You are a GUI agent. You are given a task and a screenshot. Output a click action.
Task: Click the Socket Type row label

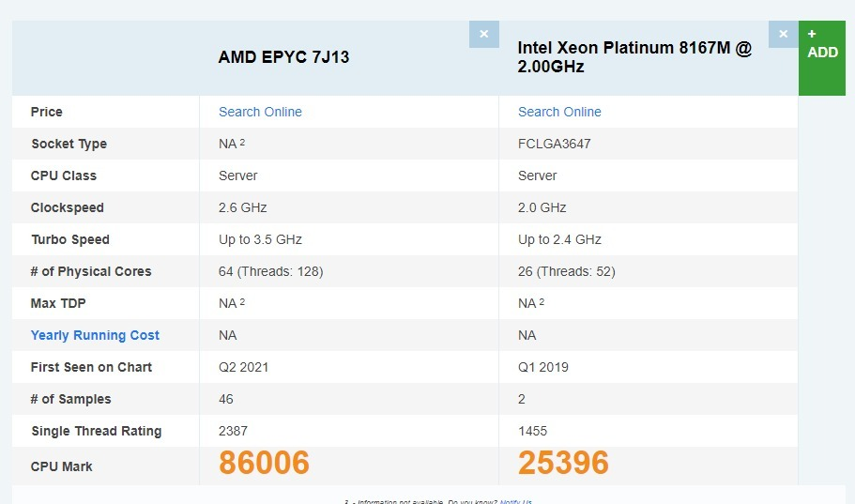[x=69, y=144]
